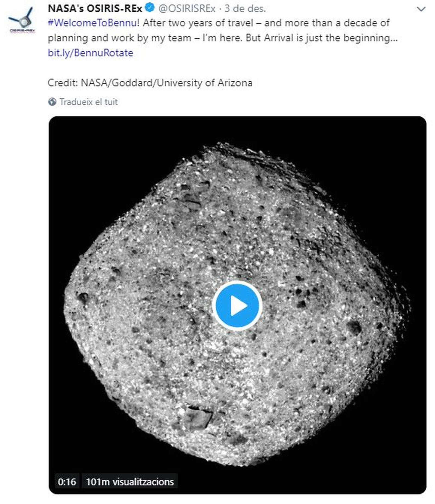Open the #WelcomeToBennu hashtag
Viewport: 435px width, 504px height.
(92, 23)
